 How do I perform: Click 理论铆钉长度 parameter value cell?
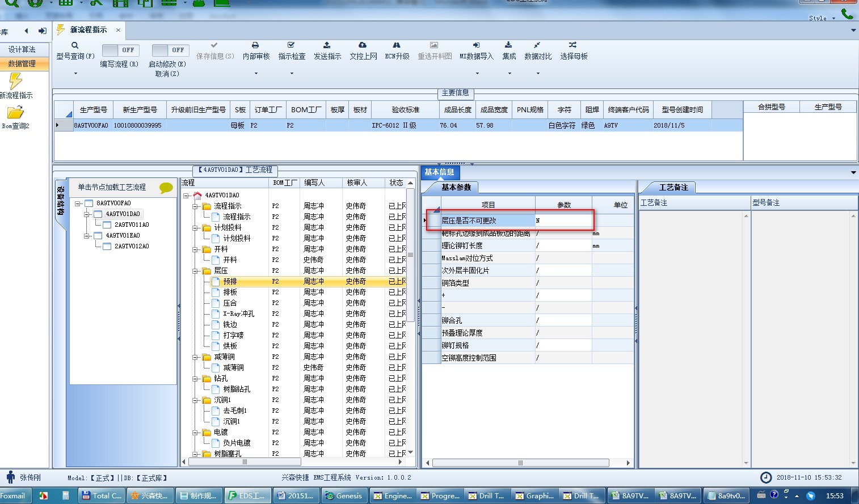click(x=563, y=245)
